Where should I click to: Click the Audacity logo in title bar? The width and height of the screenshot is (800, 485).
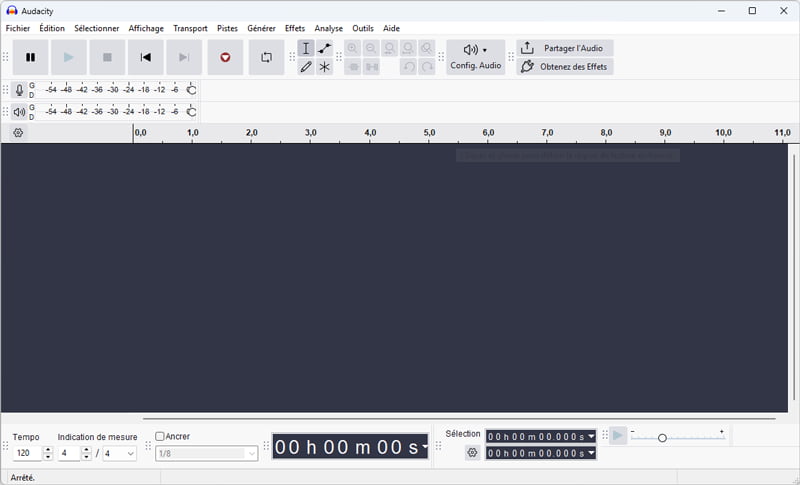click(x=12, y=11)
